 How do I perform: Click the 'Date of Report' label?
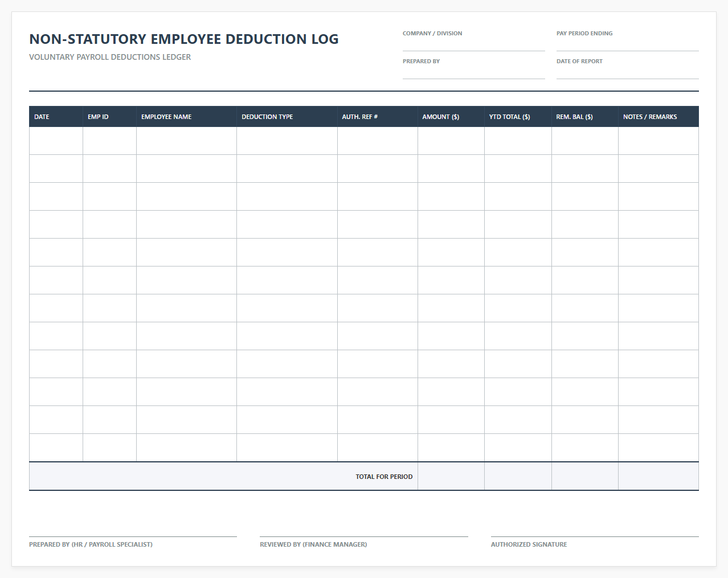tap(579, 61)
